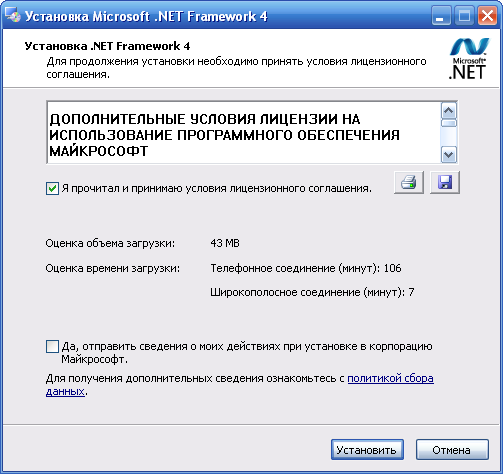
Task: Click the '43 MB' download size value
Action: [225, 243]
